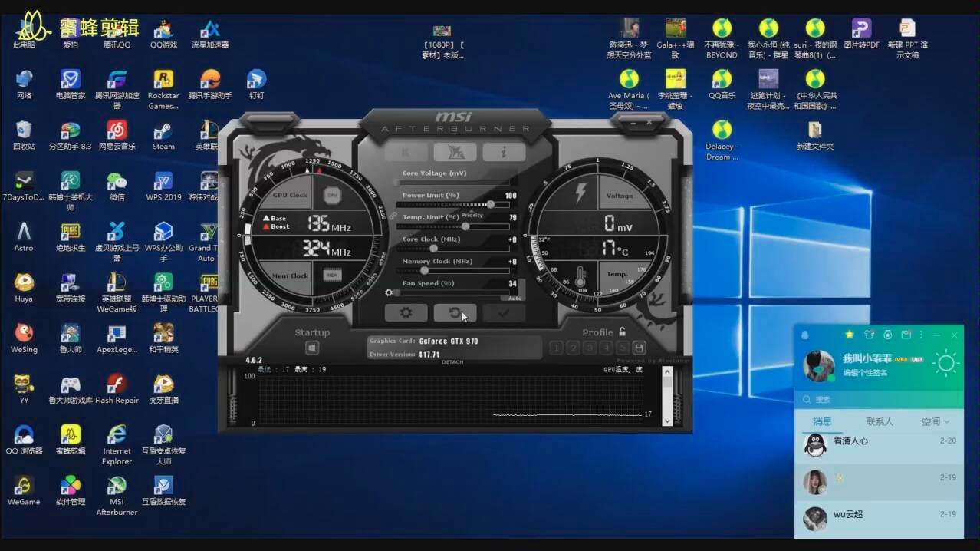Click the Memory Clock slider handle
Screen dimensions: 980x551
tap(424, 270)
